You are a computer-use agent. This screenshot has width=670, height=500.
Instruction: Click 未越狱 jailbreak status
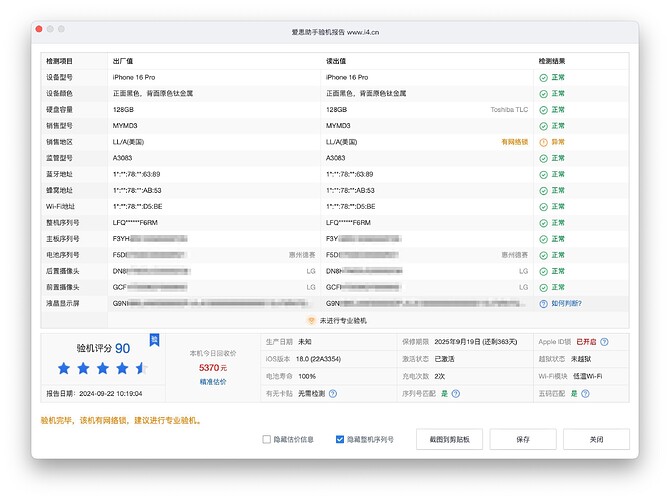tap(581, 359)
